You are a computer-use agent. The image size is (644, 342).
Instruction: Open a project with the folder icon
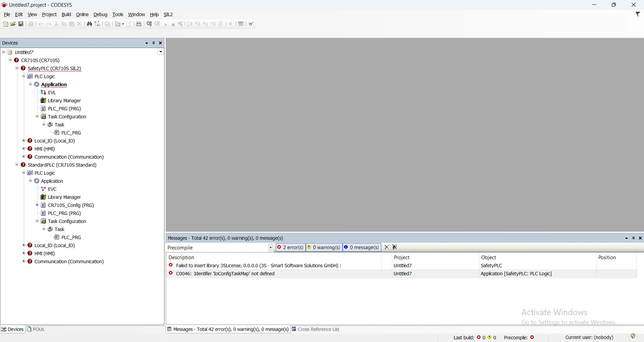coord(13,24)
